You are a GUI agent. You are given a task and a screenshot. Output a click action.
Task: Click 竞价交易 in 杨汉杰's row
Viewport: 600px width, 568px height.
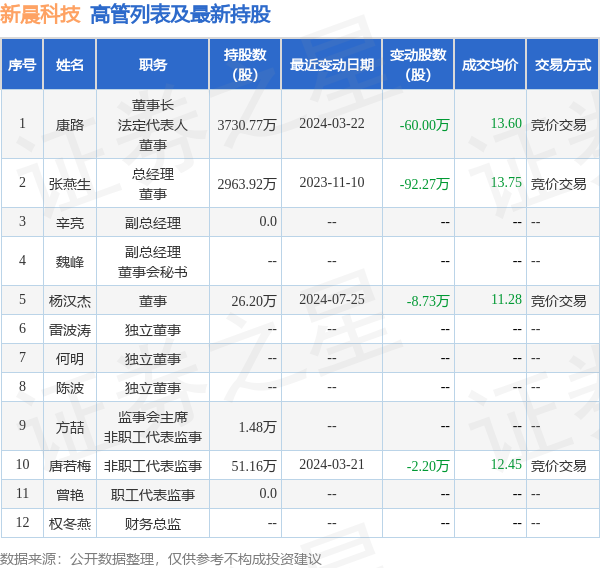pyautogui.click(x=559, y=301)
